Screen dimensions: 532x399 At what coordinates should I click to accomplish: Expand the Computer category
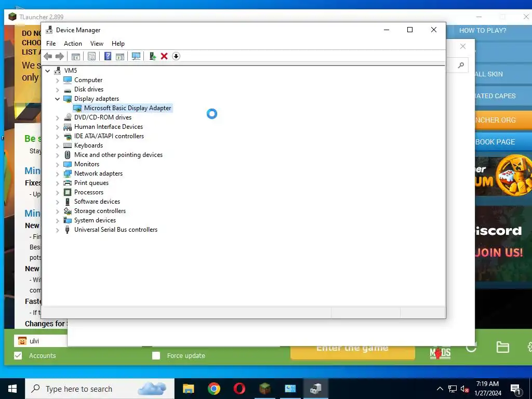tap(57, 80)
